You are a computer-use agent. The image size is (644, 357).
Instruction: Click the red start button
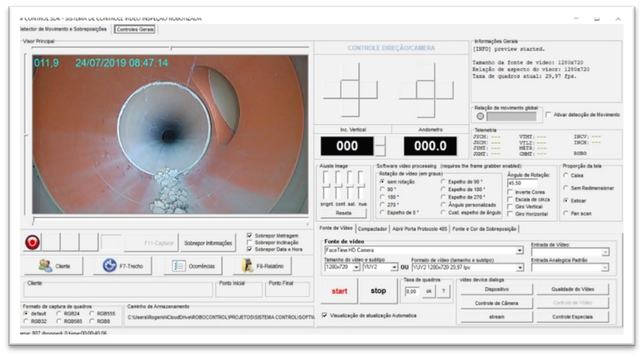click(339, 291)
